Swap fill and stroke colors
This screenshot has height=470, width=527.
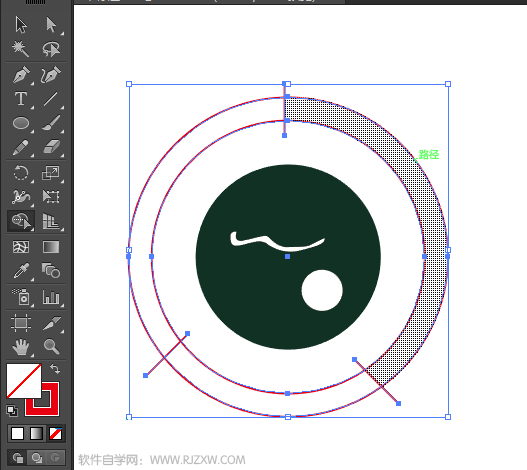55,369
